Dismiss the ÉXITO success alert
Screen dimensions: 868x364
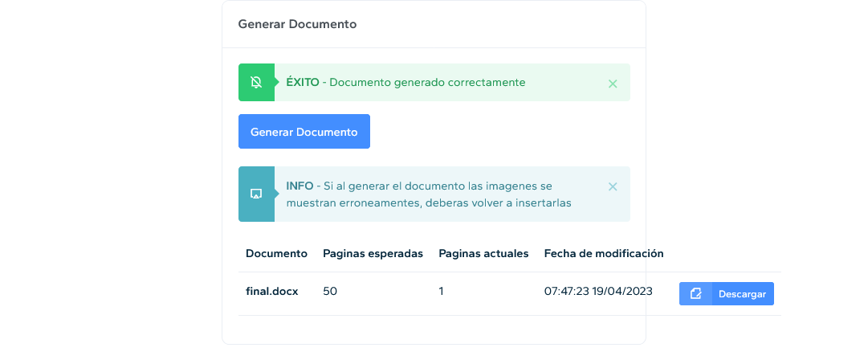click(x=613, y=83)
